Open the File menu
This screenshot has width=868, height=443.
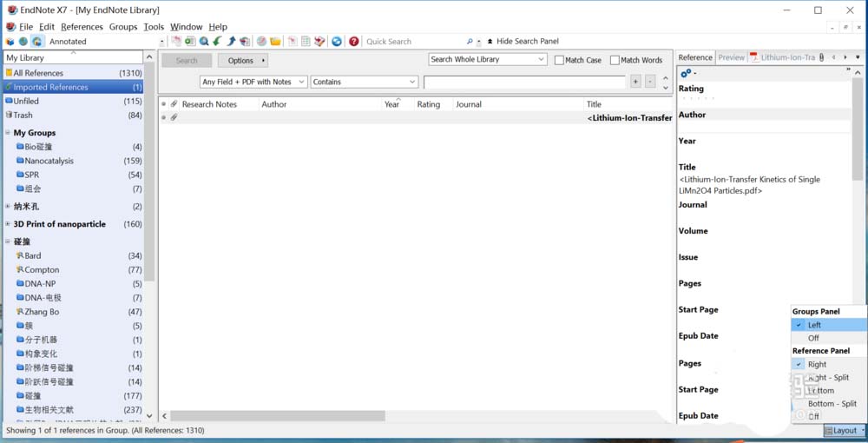point(26,27)
